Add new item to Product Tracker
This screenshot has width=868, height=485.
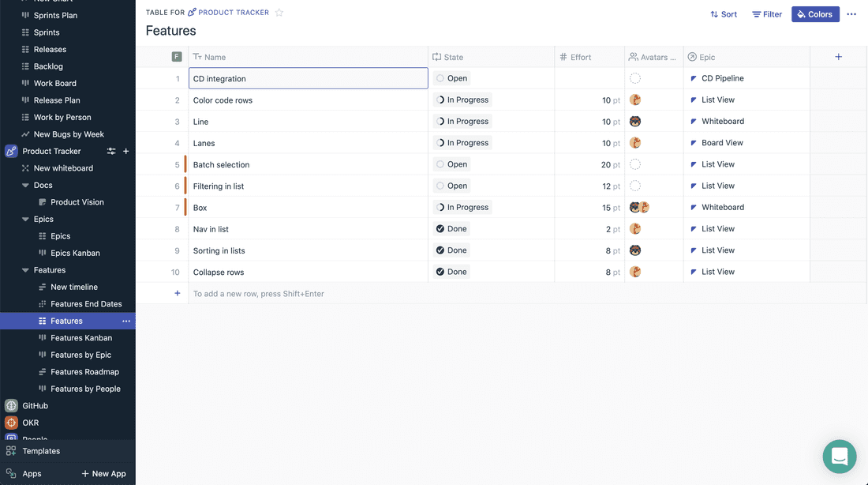tap(125, 152)
